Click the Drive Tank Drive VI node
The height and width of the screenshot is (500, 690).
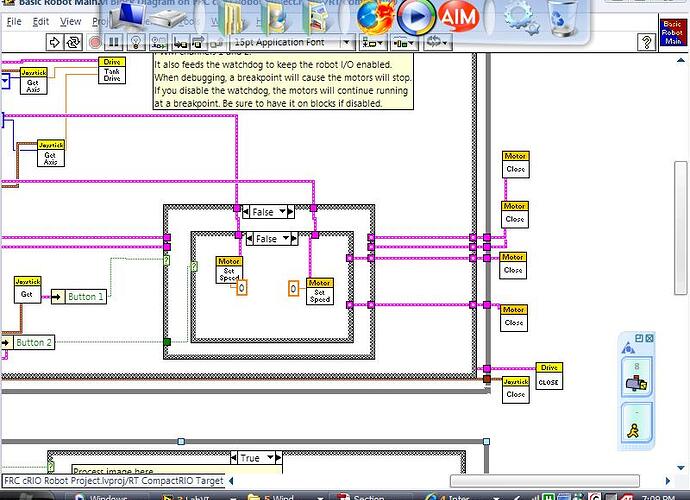(112, 70)
